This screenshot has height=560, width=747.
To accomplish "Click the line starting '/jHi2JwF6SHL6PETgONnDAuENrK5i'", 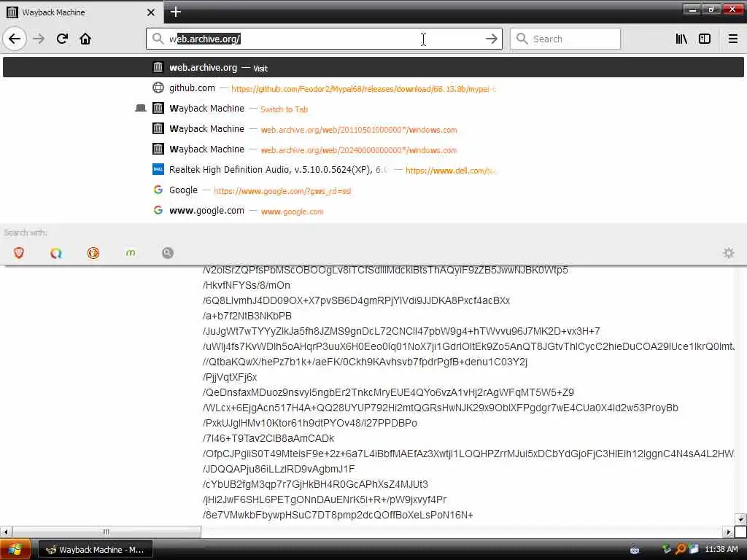I will (325, 499).
